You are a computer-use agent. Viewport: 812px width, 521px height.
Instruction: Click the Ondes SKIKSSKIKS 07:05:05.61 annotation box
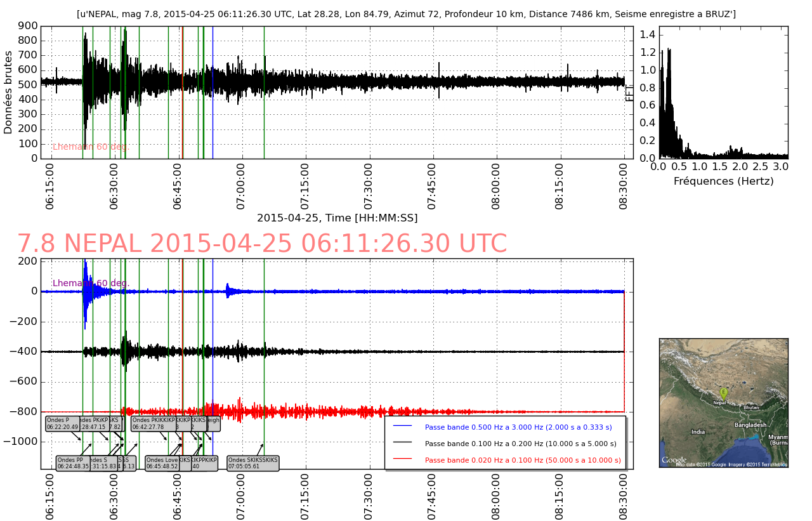click(x=252, y=463)
